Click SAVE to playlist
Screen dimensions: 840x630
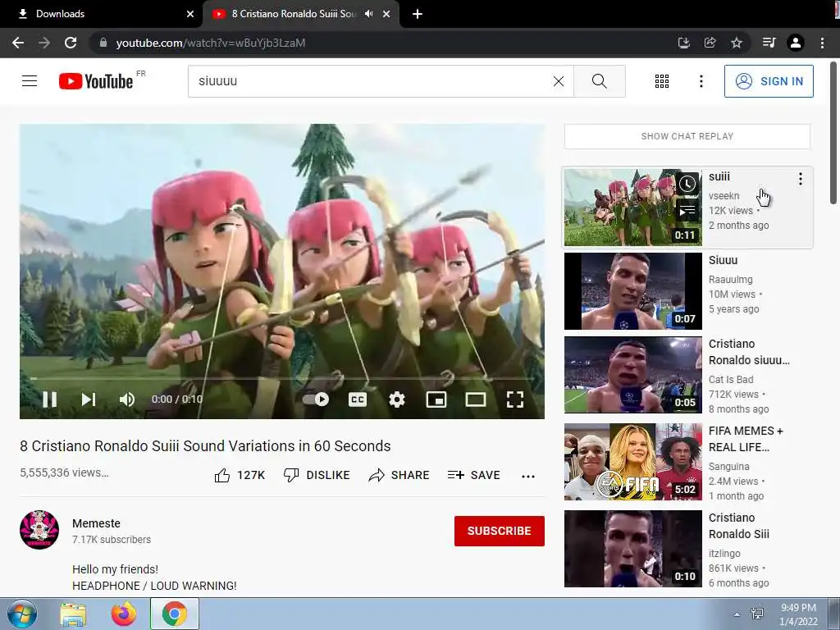point(473,475)
